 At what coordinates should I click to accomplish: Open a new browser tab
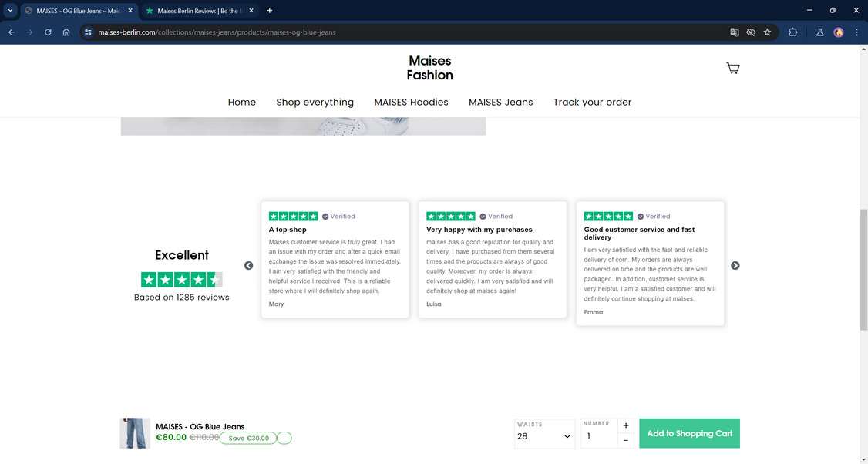(x=270, y=11)
